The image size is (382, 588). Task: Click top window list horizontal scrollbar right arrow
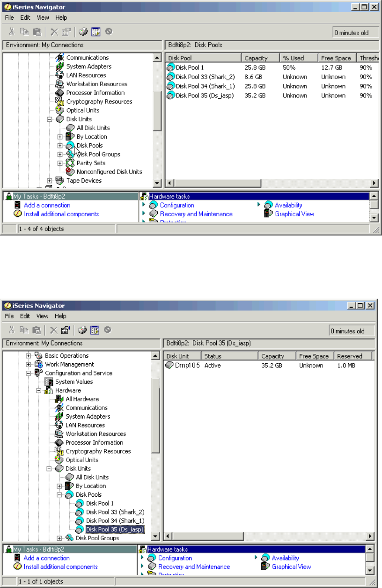click(x=375, y=184)
